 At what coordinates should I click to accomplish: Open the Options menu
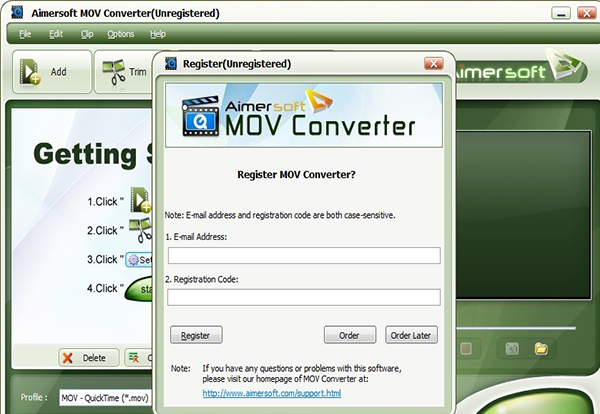pos(121,34)
